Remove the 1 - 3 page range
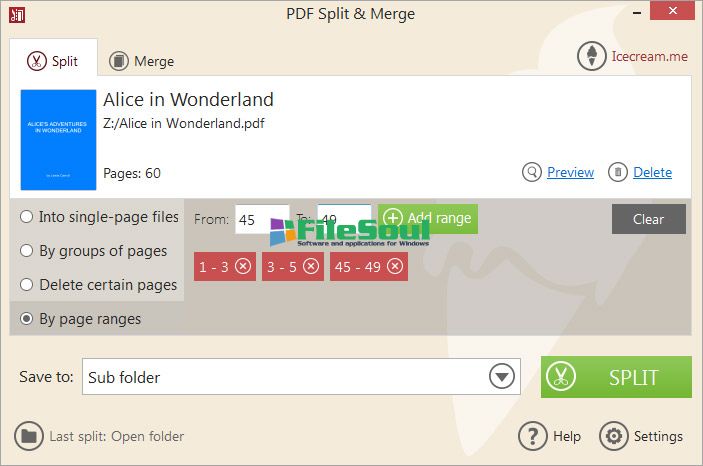Screen dimensions: 703x466 tap(243, 266)
